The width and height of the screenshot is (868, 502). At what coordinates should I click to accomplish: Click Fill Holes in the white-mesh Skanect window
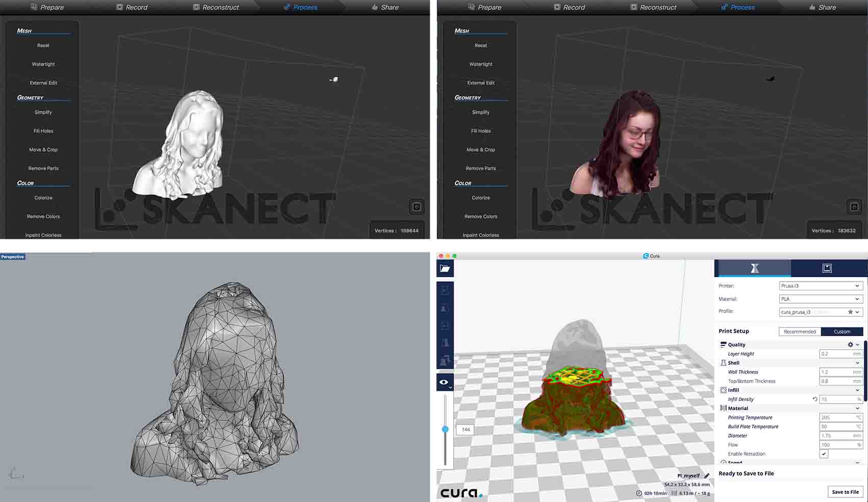43,131
